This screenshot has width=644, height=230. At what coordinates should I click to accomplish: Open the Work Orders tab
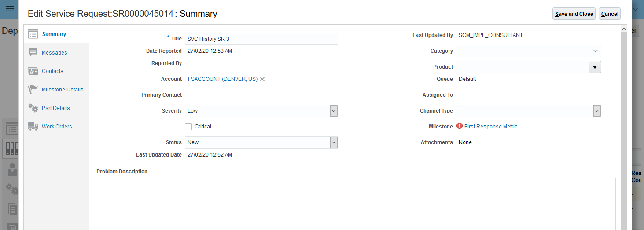pyautogui.click(x=57, y=127)
